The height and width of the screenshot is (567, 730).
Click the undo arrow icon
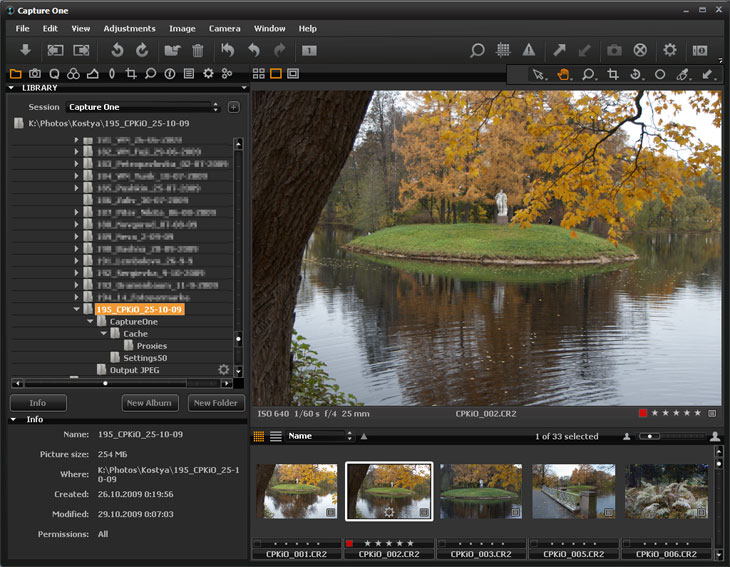[x=254, y=50]
